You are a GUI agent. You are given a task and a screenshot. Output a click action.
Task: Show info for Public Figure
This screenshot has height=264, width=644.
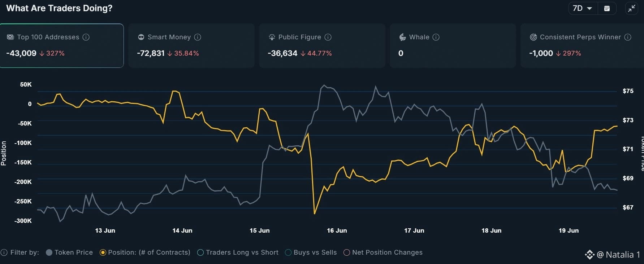[x=328, y=37]
